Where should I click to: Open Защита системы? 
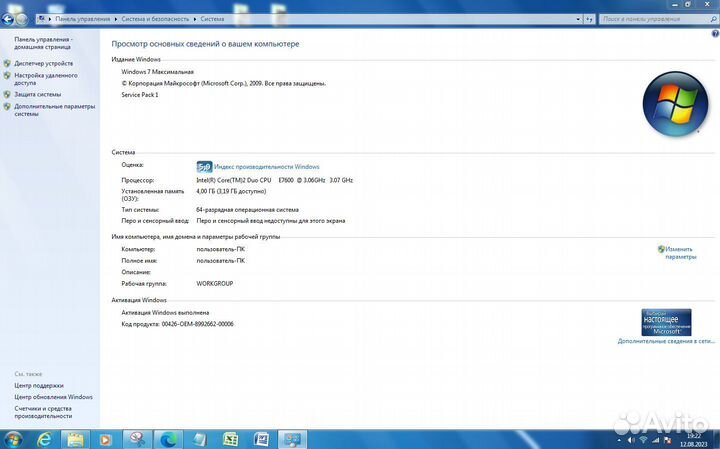37,94
